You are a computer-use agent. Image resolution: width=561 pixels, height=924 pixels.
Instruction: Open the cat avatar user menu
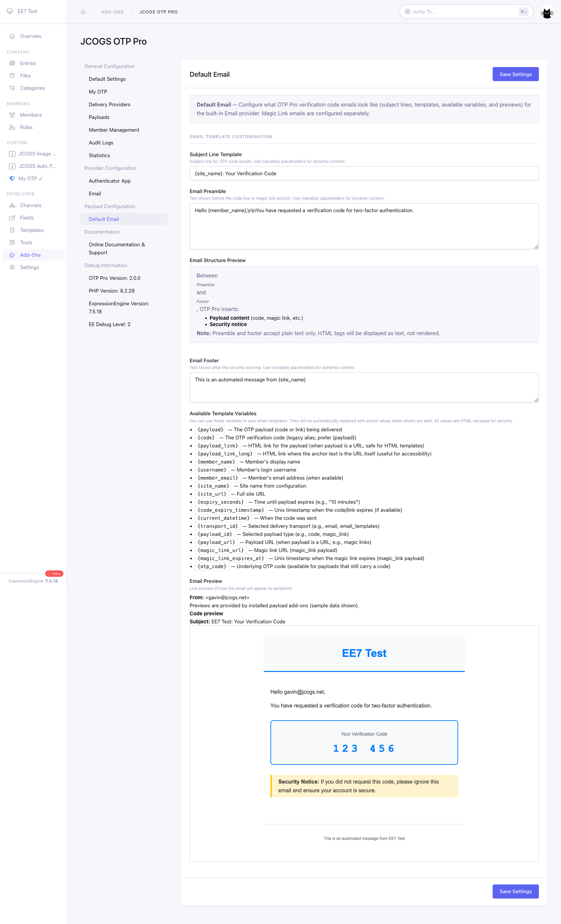pyautogui.click(x=547, y=12)
